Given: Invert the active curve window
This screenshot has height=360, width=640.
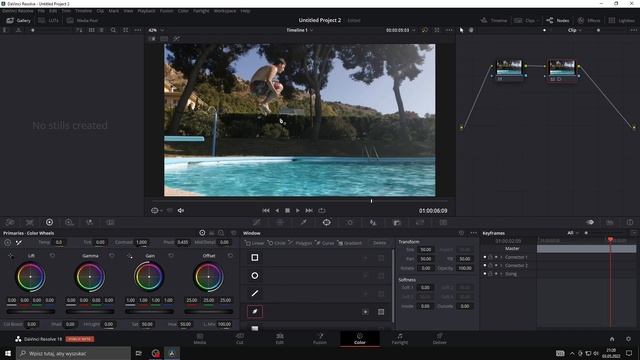Looking at the screenshot, I should 365,312.
